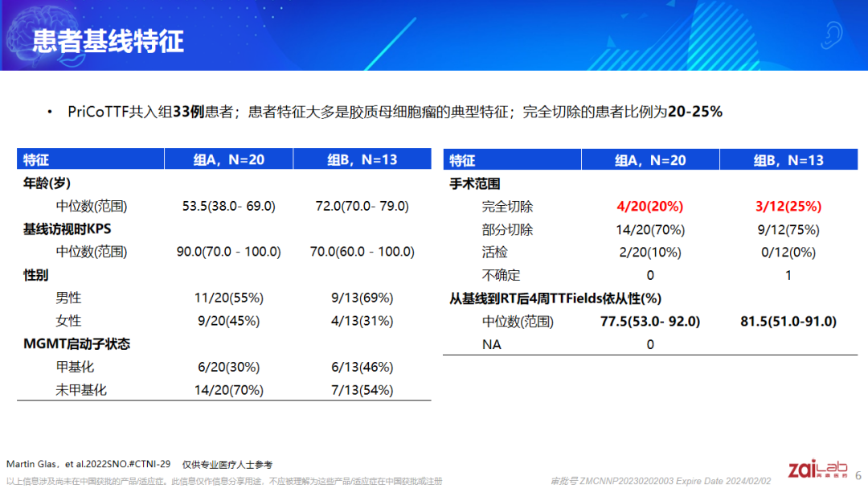Select the bullet point before the summary text

point(50,112)
